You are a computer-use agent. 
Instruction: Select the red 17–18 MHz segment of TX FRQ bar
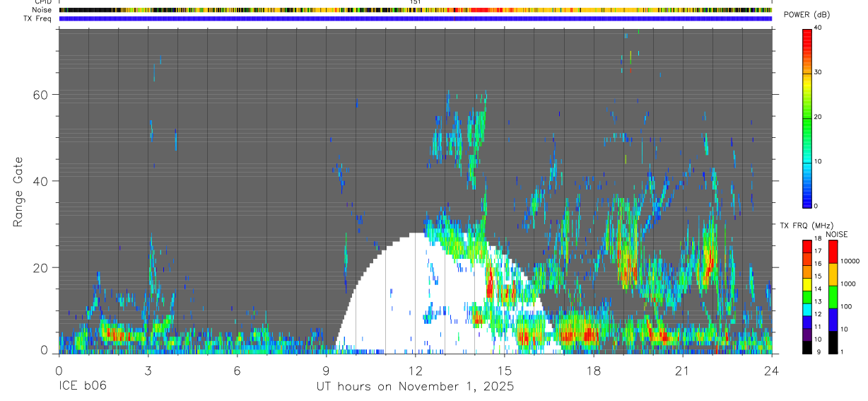coord(807,246)
